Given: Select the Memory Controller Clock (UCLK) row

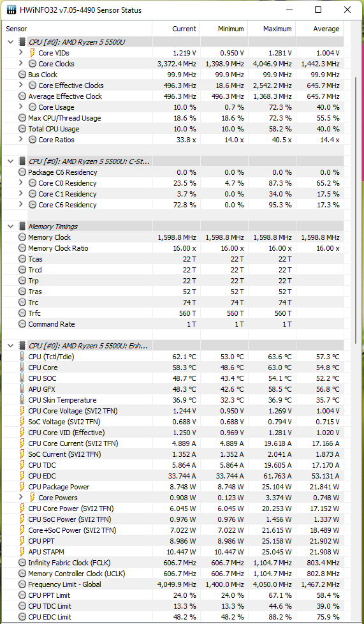Looking at the screenshot, I should click(173, 574).
